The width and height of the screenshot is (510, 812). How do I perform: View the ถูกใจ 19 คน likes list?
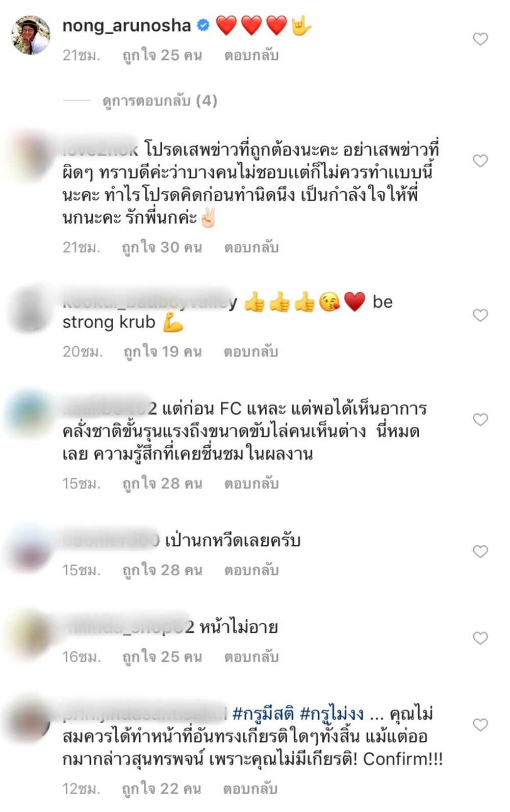click(163, 351)
